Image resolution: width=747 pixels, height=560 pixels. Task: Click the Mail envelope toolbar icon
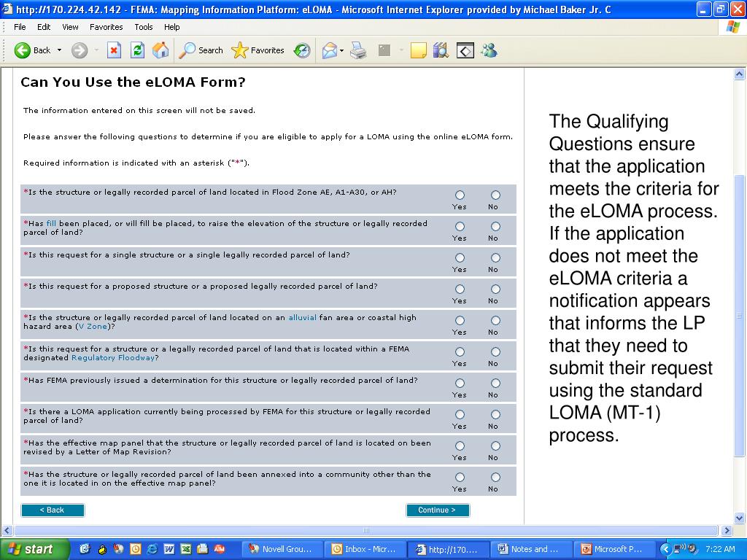[329, 50]
